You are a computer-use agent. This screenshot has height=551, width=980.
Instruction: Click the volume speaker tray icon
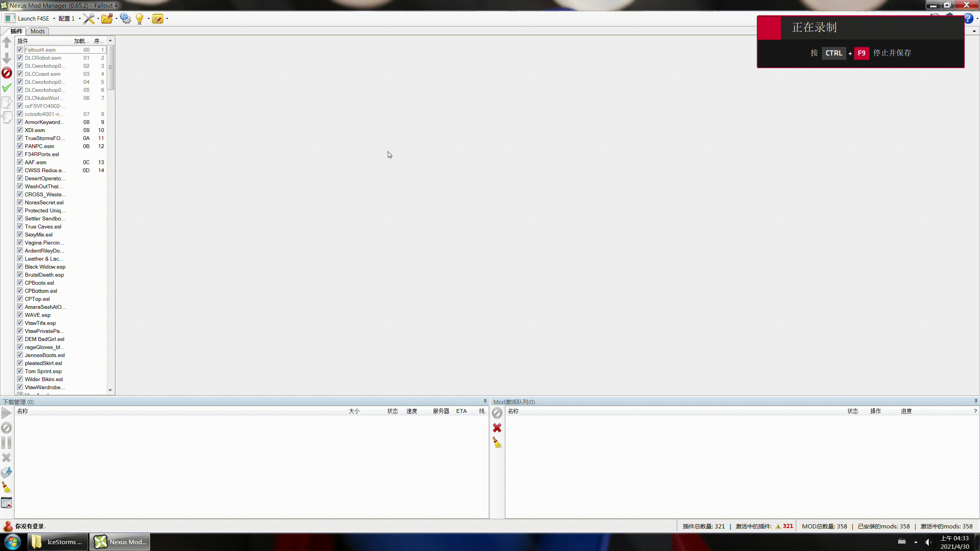tap(928, 542)
